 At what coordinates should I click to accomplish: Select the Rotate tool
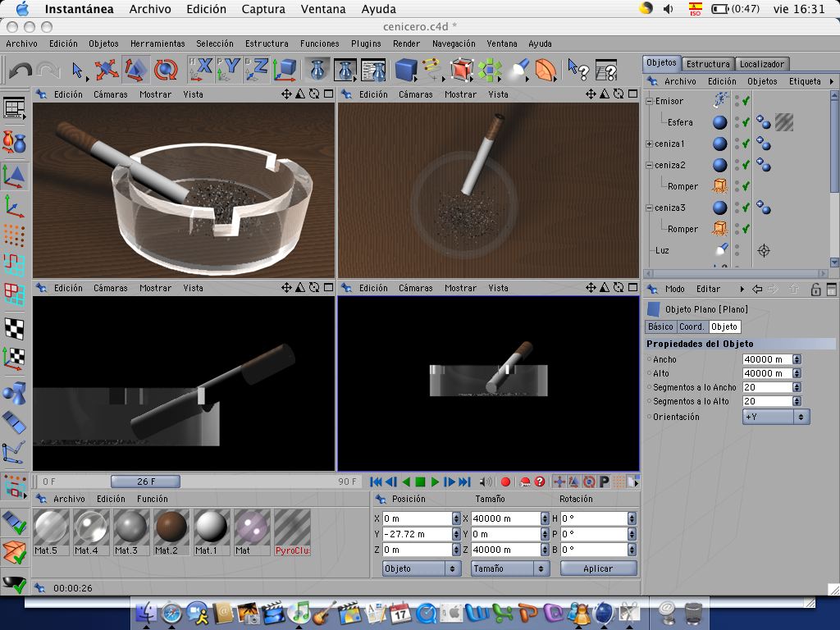pos(166,70)
